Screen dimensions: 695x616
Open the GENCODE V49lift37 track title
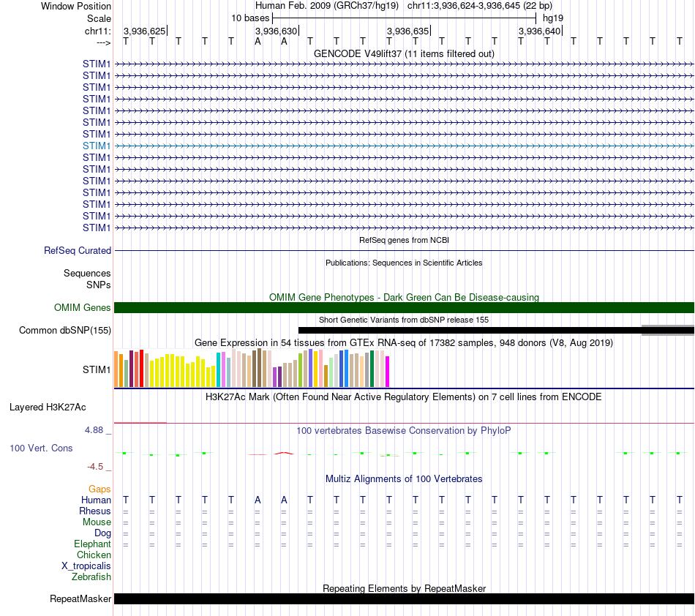point(404,53)
